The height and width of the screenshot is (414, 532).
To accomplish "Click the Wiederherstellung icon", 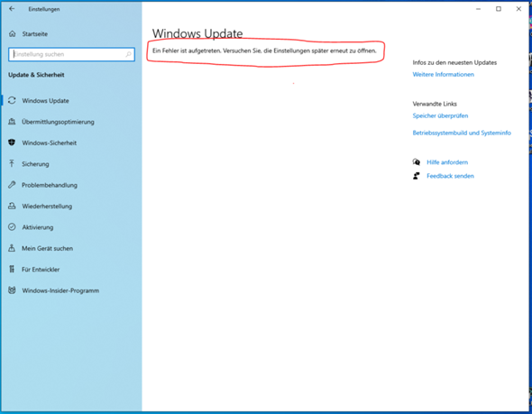I will click(x=12, y=206).
